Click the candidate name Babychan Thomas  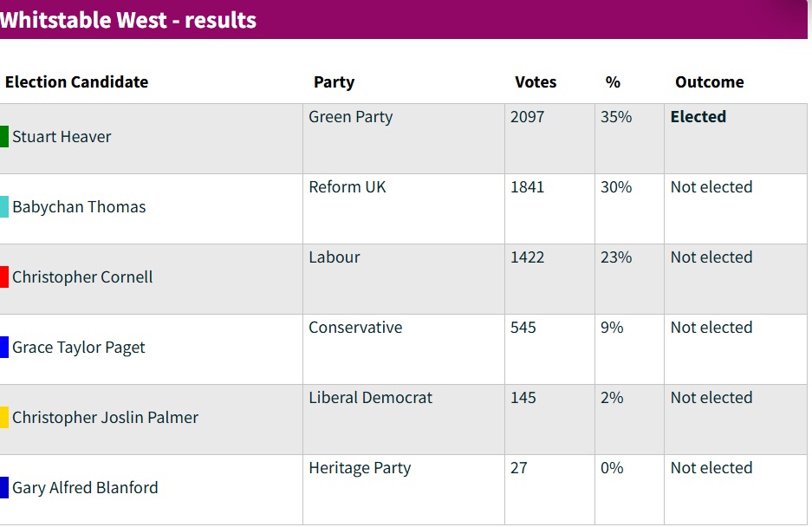79,207
